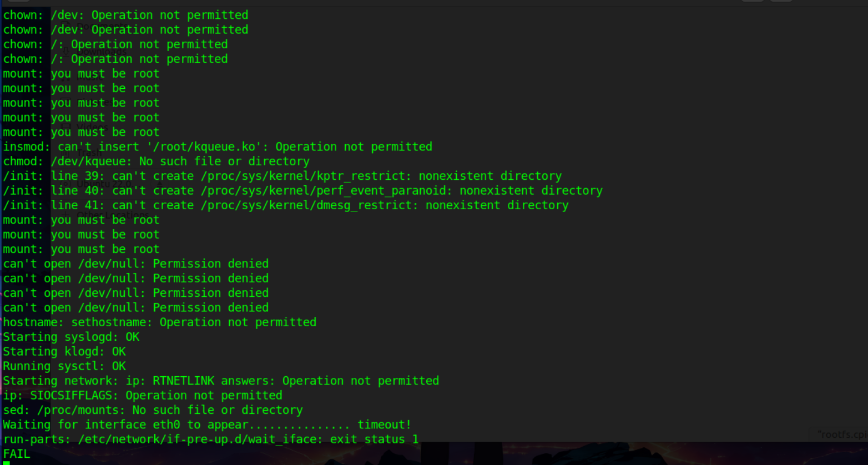
Task: Click the kptr_restrict line 39 error
Action: click(282, 176)
